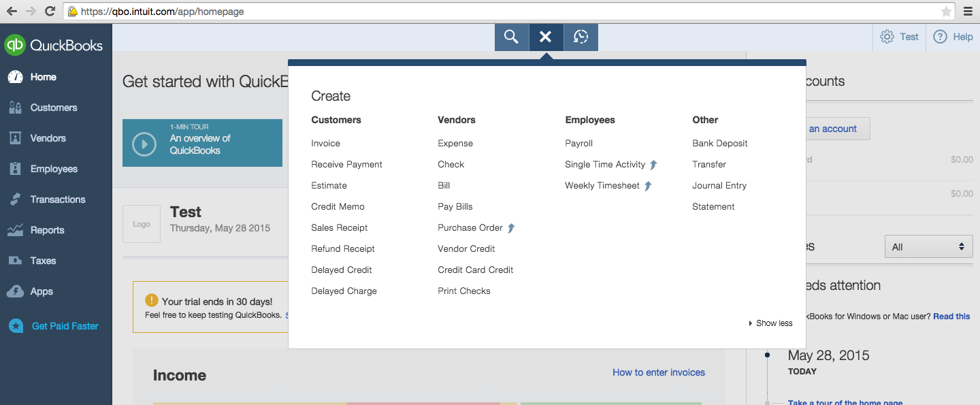980x405 pixels.
Task: Click the Apps cloud icon in sidebar
Action: 16,291
